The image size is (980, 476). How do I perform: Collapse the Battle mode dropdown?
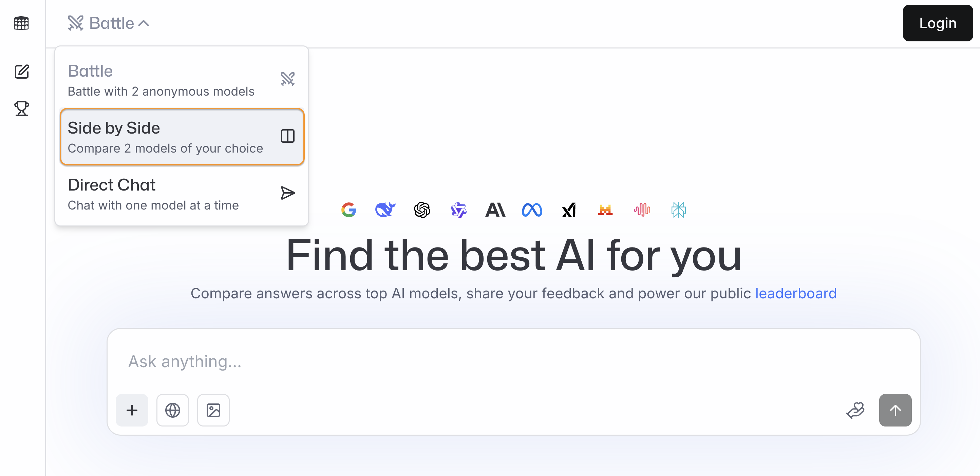point(109,23)
